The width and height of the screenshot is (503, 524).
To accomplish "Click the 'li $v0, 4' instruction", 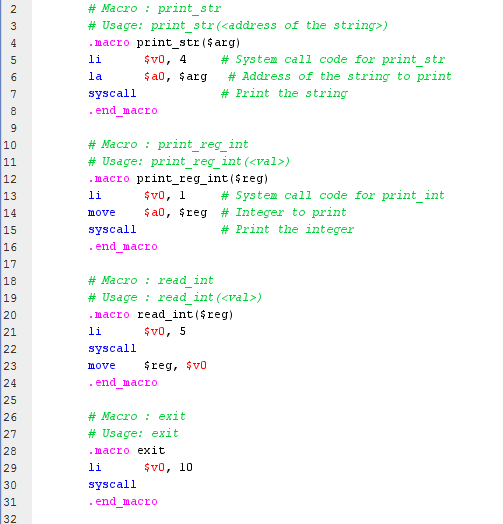I will (137, 60).
